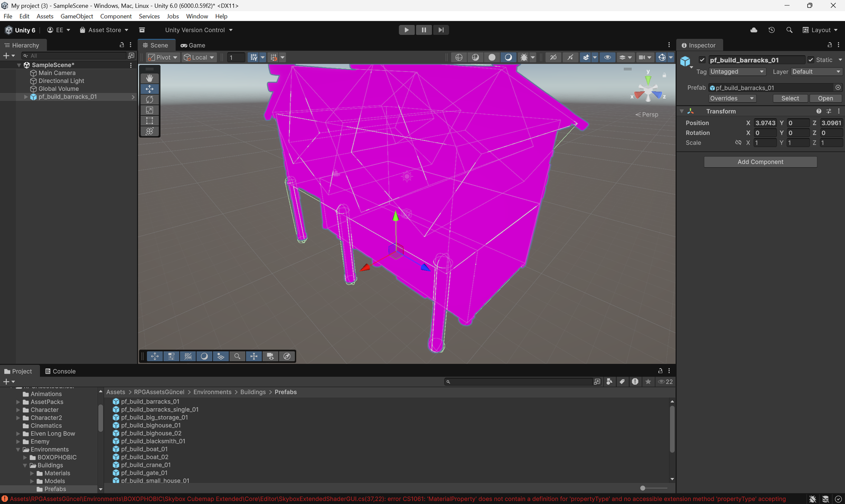Open the Tag dropdown showing Untagged
Screen dimensions: 845x504
pyautogui.click(x=737, y=72)
